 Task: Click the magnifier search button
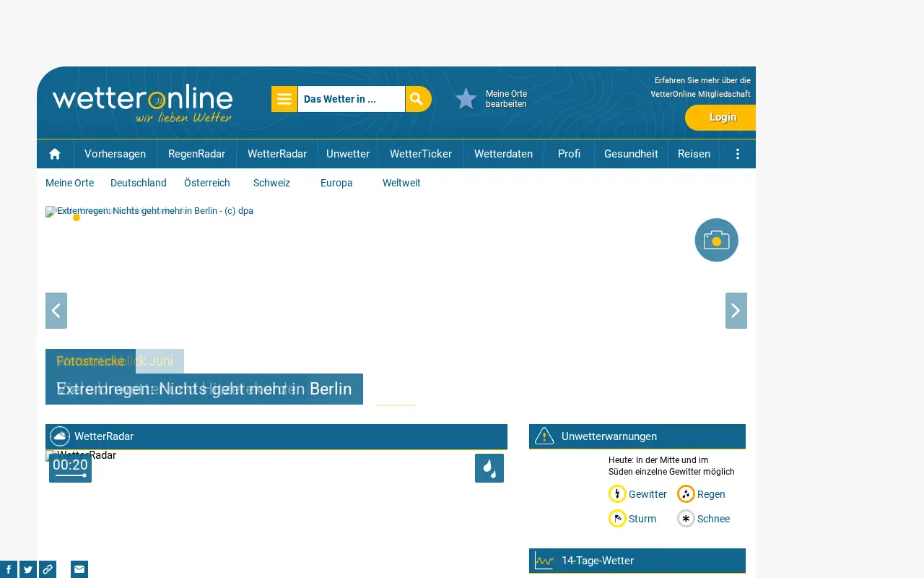418,99
